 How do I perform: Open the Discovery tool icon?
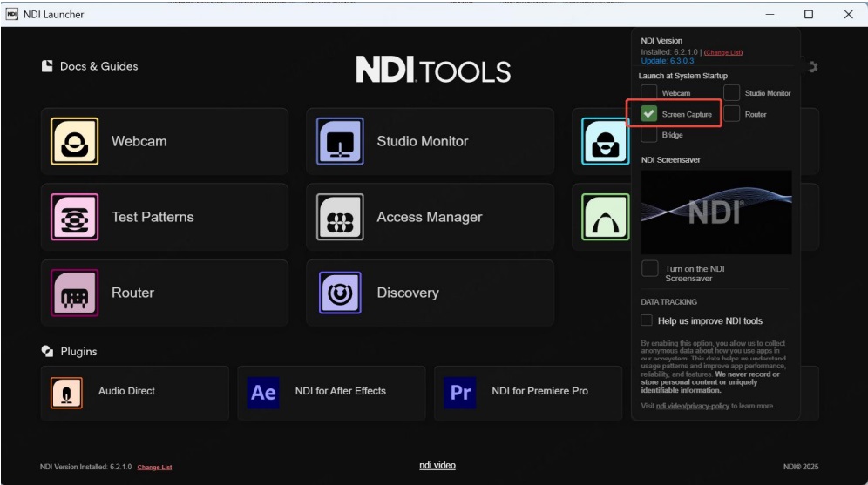point(340,293)
